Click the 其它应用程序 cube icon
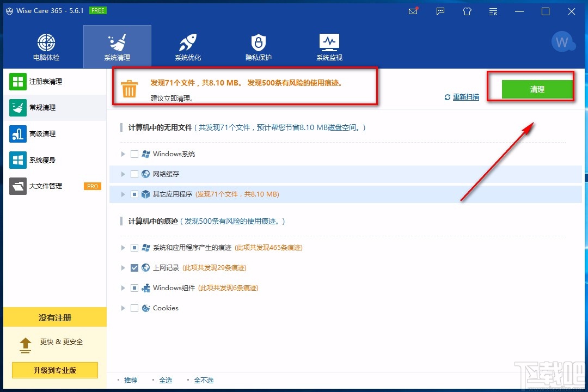 145,194
